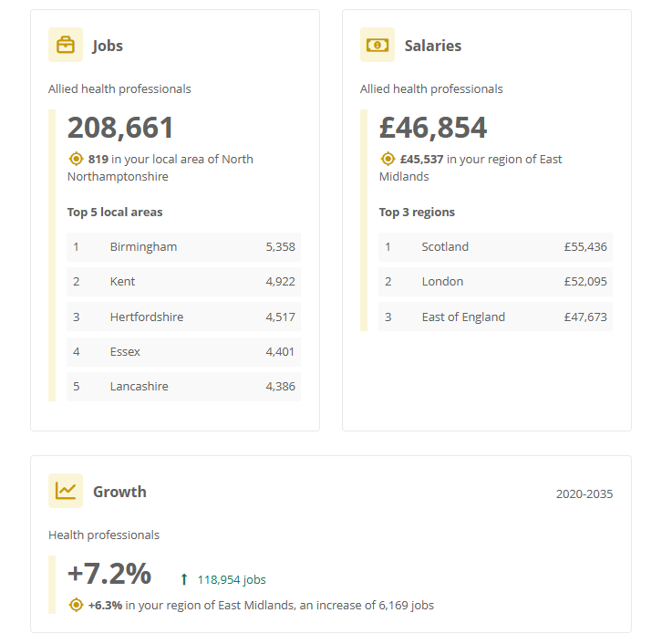Click the banknote Salaries icon

click(x=378, y=45)
